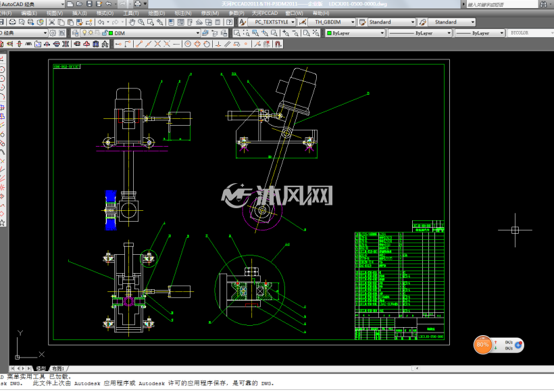Open Layer Properties Manager icon
554x392 pixels.
[75, 33]
